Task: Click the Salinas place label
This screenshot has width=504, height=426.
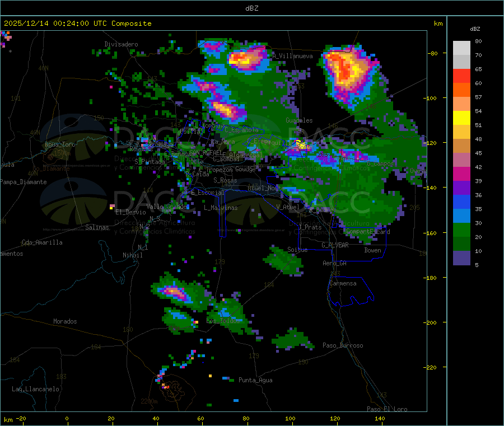Action: click(97, 227)
